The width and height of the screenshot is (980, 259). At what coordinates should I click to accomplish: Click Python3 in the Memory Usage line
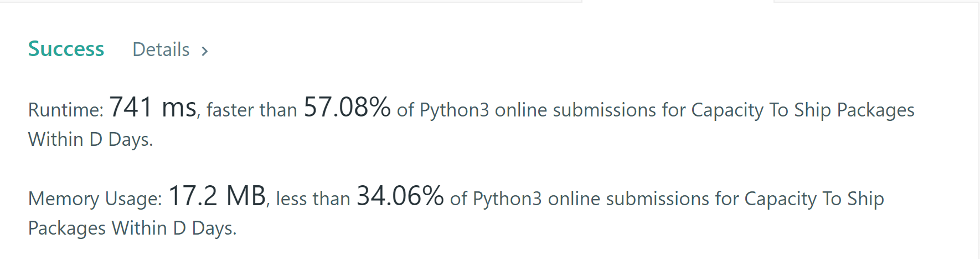click(x=507, y=199)
